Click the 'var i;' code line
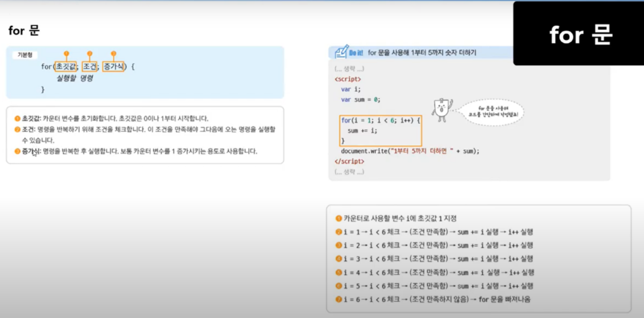The image size is (644, 318). coord(351,89)
